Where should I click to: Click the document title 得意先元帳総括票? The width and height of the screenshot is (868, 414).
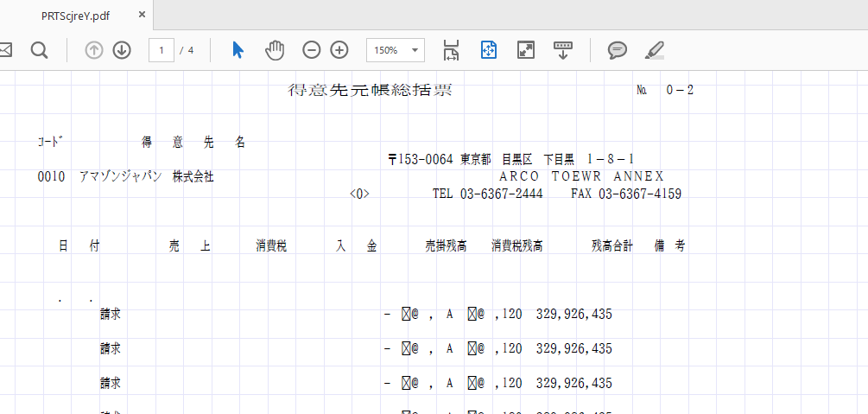tap(370, 91)
